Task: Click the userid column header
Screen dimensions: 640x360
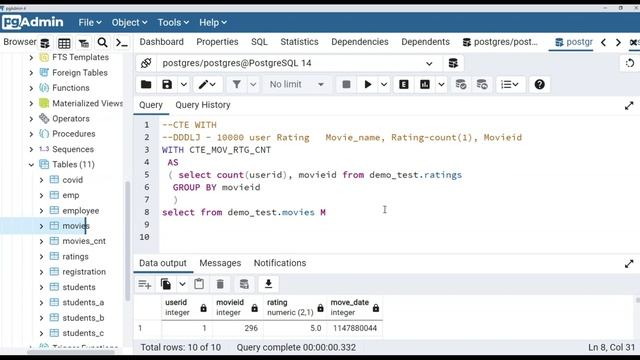Action: tap(187, 307)
